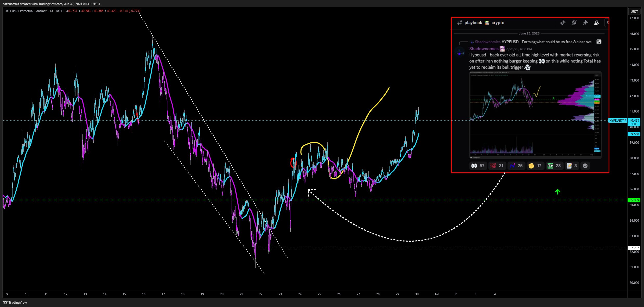Toggle the eyes reaction with 57
644x307 pixels.
click(x=478, y=166)
